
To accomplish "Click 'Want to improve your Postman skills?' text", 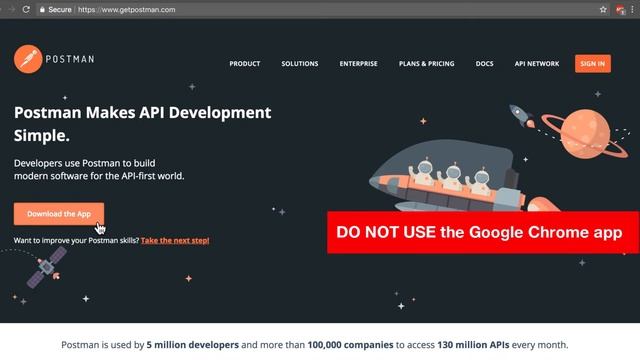I will click(76, 240).
